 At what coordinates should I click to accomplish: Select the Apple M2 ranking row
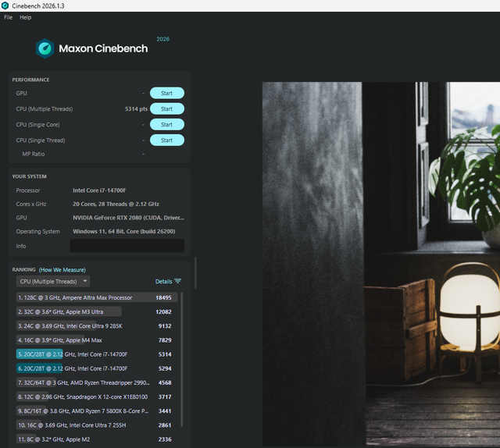(x=97, y=439)
